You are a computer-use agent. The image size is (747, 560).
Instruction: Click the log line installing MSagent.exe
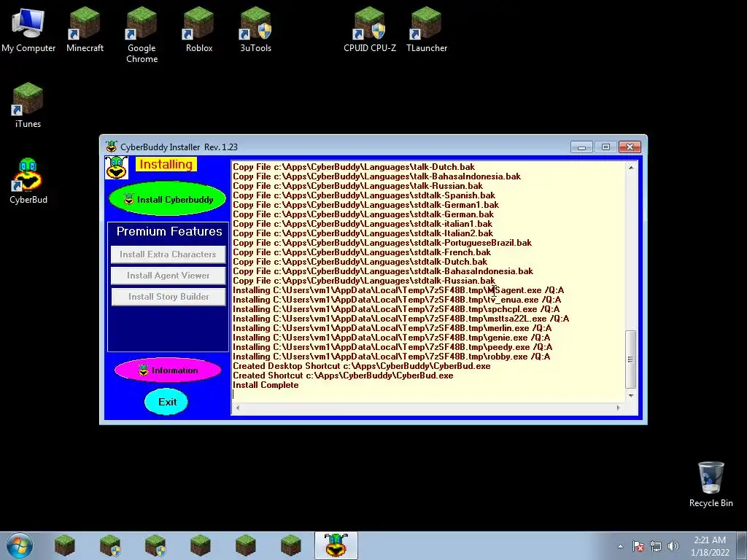tap(398, 290)
